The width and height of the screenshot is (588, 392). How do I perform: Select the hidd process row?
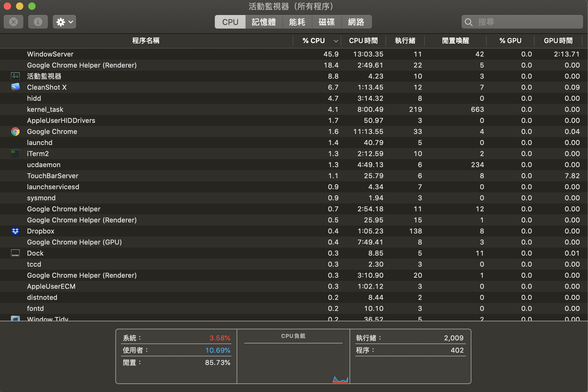[x=294, y=98]
